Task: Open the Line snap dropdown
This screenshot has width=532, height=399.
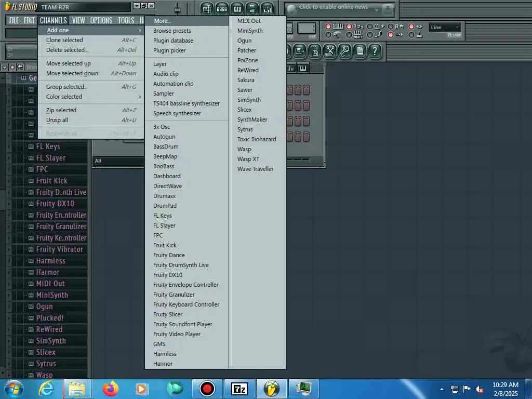Action: tap(445, 28)
